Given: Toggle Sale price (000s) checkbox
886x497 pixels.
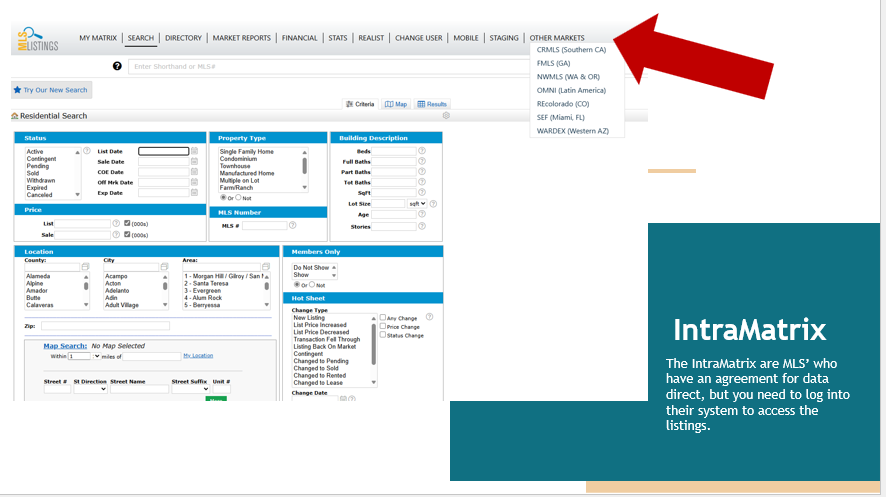Looking at the screenshot, I should pos(127,234).
